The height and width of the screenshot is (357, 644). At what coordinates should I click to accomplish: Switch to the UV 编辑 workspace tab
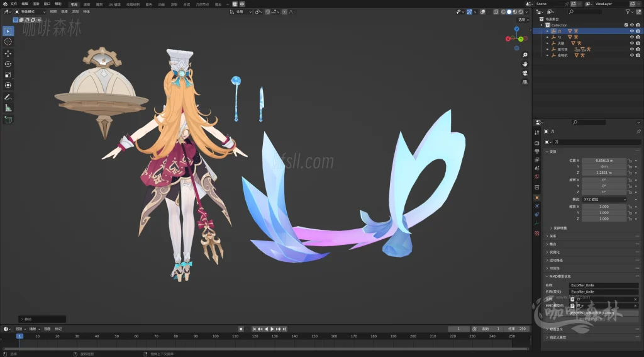click(x=114, y=4)
